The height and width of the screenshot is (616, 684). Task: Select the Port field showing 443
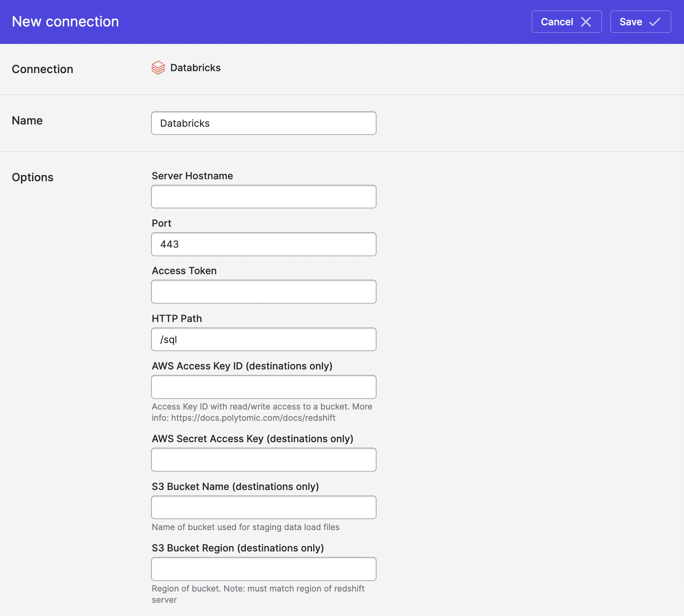pyautogui.click(x=264, y=244)
